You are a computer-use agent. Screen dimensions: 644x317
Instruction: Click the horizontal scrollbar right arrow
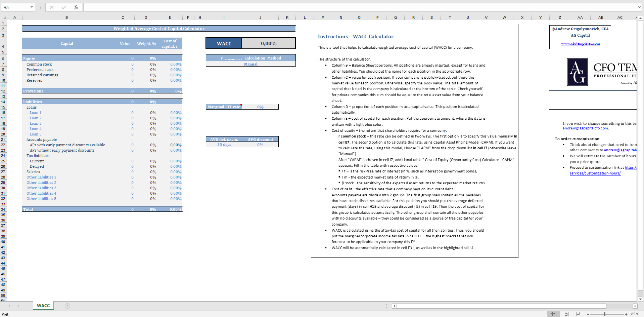click(x=635, y=306)
